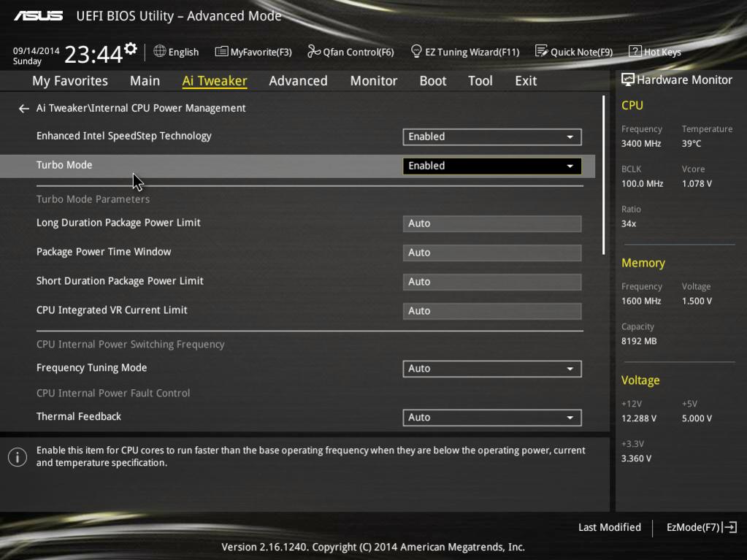Click the settings gear next to the clock
747x560 pixels.
[131, 49]
